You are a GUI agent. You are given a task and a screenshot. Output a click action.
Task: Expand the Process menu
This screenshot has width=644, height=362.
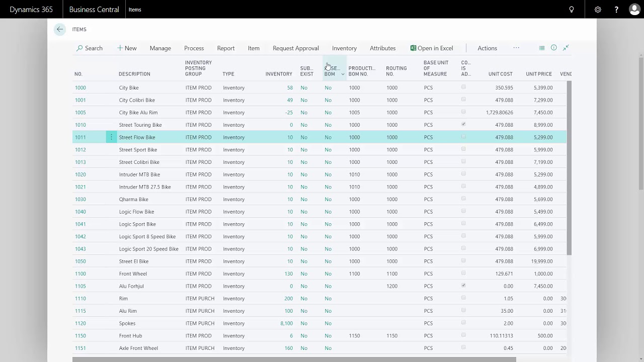click(x=194, y=48)
